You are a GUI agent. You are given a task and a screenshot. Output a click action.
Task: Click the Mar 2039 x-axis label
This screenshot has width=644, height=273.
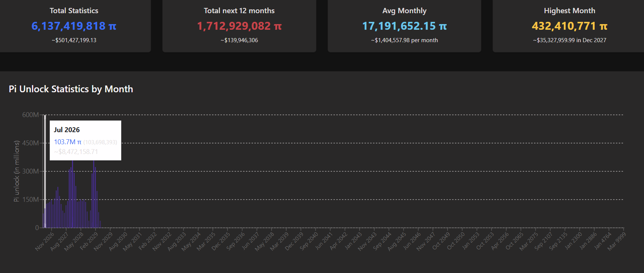pyautogui.click(x=280, y=241)
